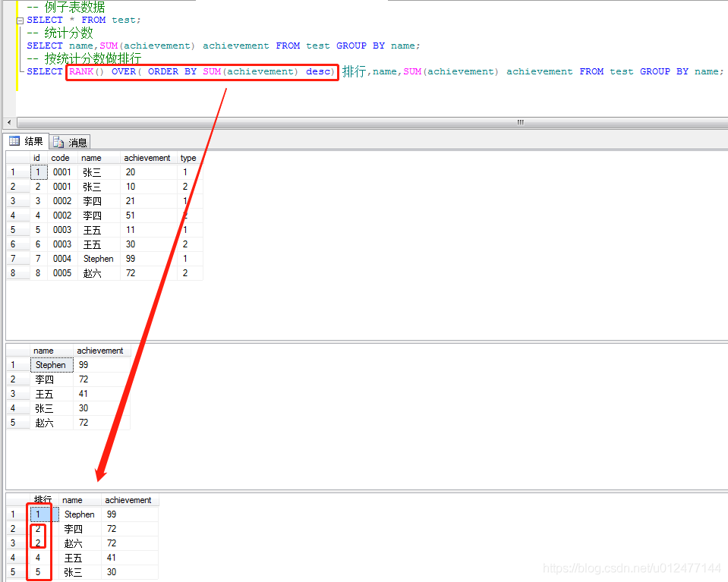Click the top-left corner selector of first grid
728x582 pixels.
point(17,158)
